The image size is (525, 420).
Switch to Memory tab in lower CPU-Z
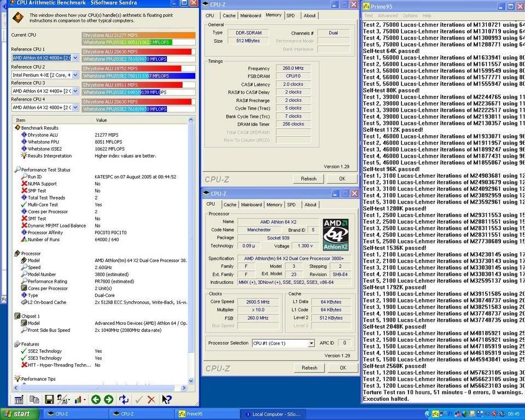coord(274,205)
